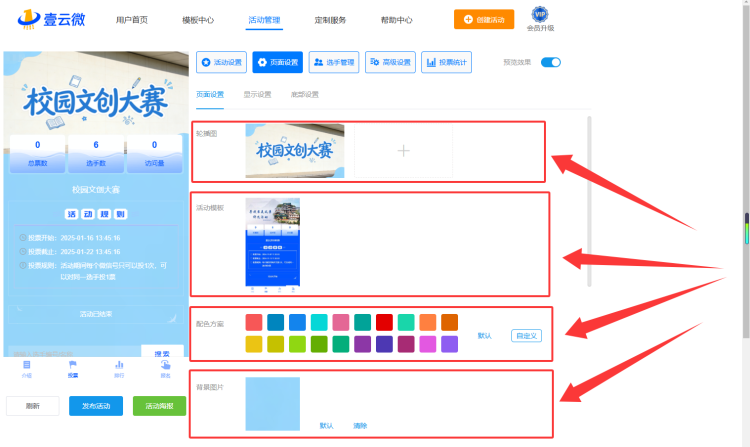Switch to the 底部设置 tab

click(305, 94)
